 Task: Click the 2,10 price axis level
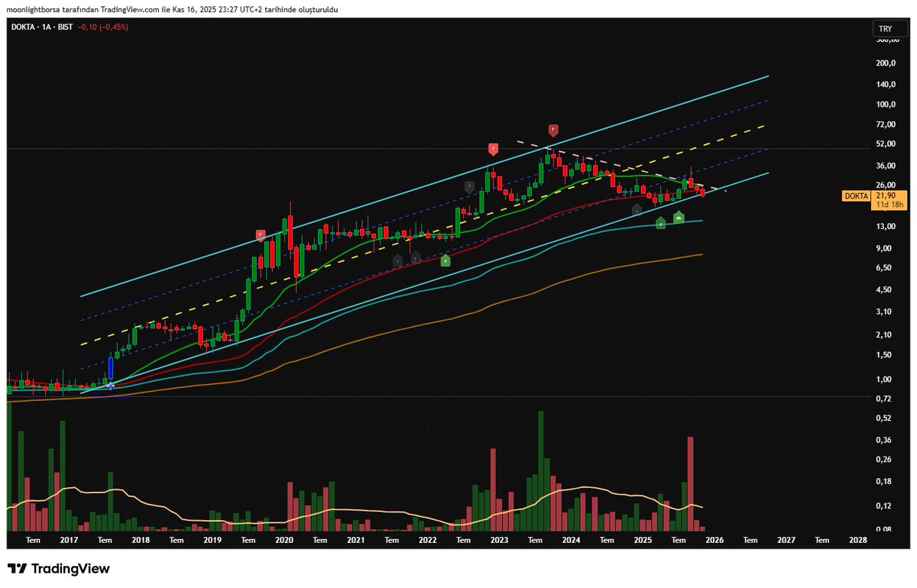(885, 335)
